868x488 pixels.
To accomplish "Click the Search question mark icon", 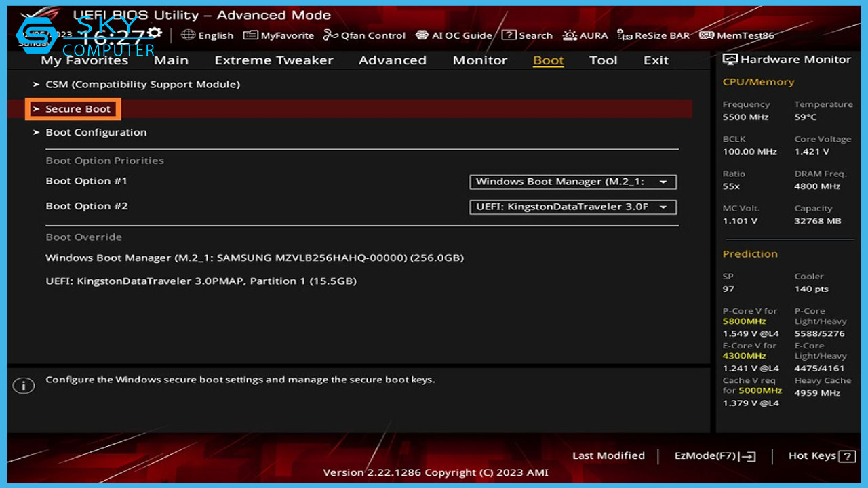I will pyautogui.click(x=509, y=35).
